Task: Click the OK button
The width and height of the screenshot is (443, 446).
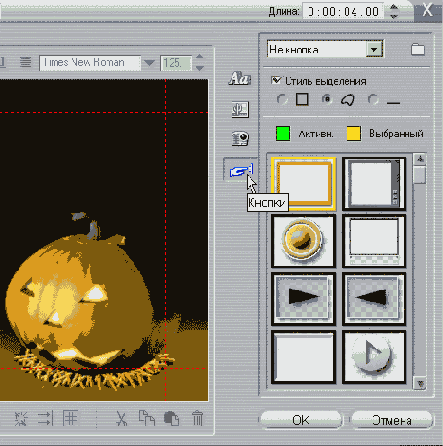Action: tap(301, 420)
